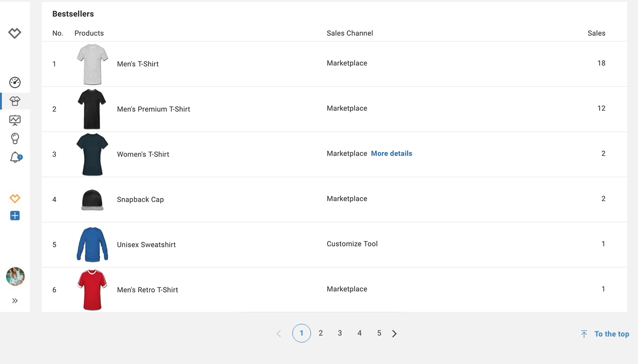
Task: Go to next page using right arrow
Action: pos(394,334)
